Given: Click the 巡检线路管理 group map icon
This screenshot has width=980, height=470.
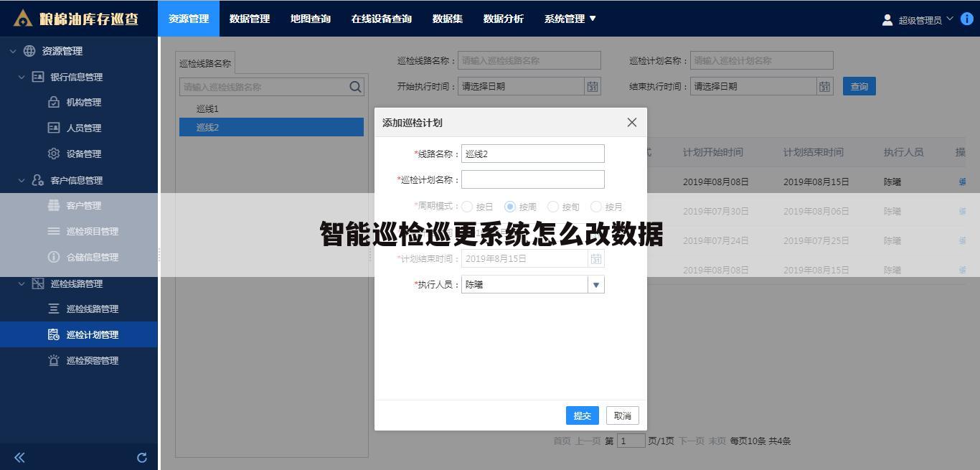Looking at the screenshot, I should tap(38, 283).
